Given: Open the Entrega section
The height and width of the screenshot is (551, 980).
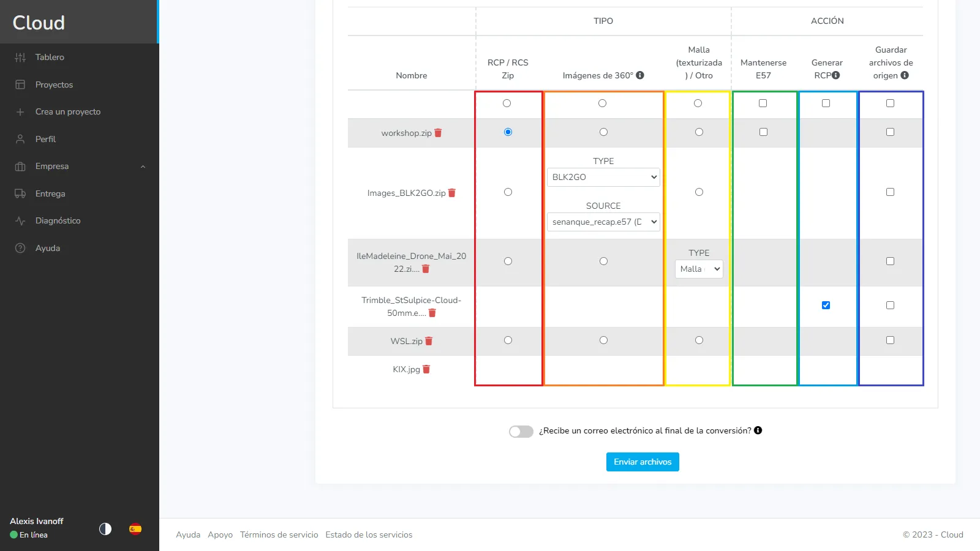Looking at the screenshot, I should coord(50,193).
